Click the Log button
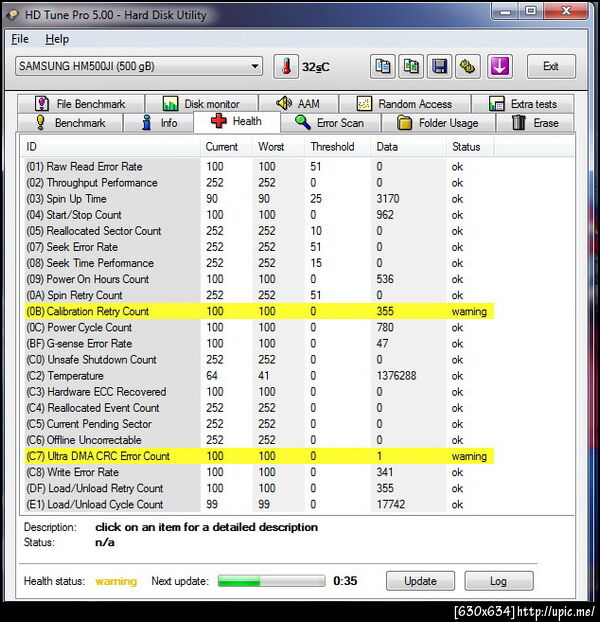 [x=498, y=581]
